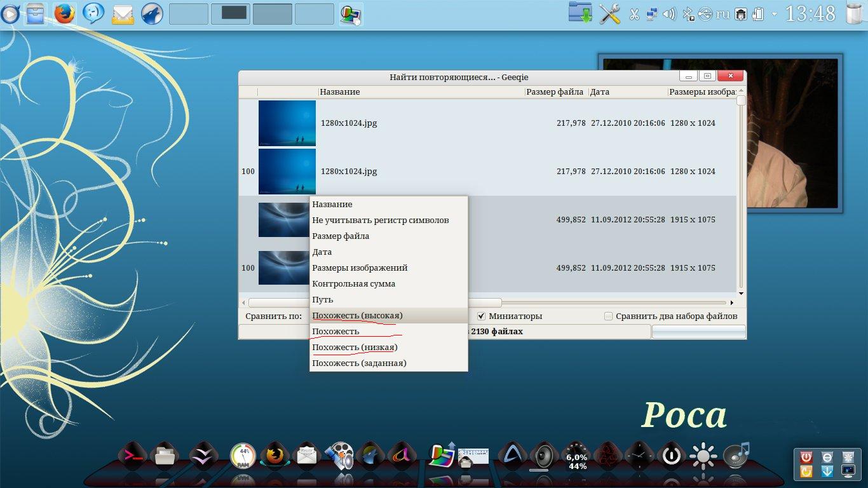The width and height of the screenshot is (868, 488).
Task: Open Firefox from the top panel
Action: pyautogui.click(x=64, y=13)
